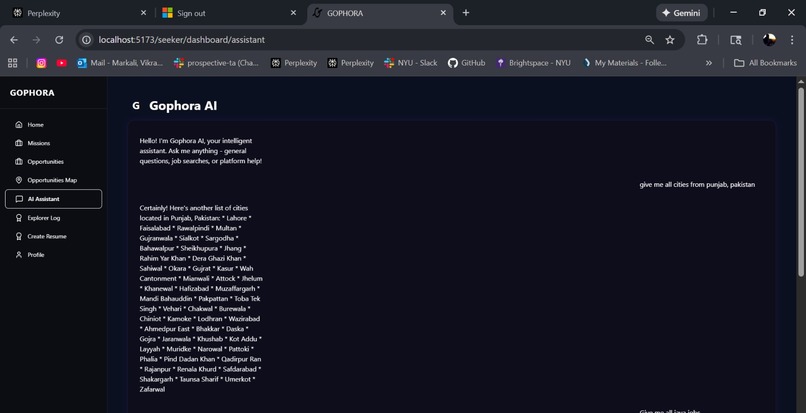
Task: Click the address bar URL
Action: tap(182, 40)
